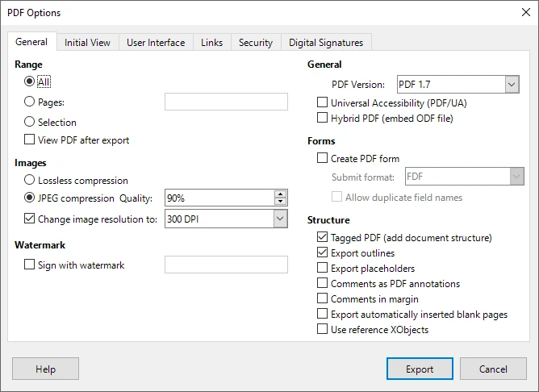Viewport: 539px width, 392px height.
Task: Click the Pages range input field
Action: pyautogui.click(x=226, y=102)
